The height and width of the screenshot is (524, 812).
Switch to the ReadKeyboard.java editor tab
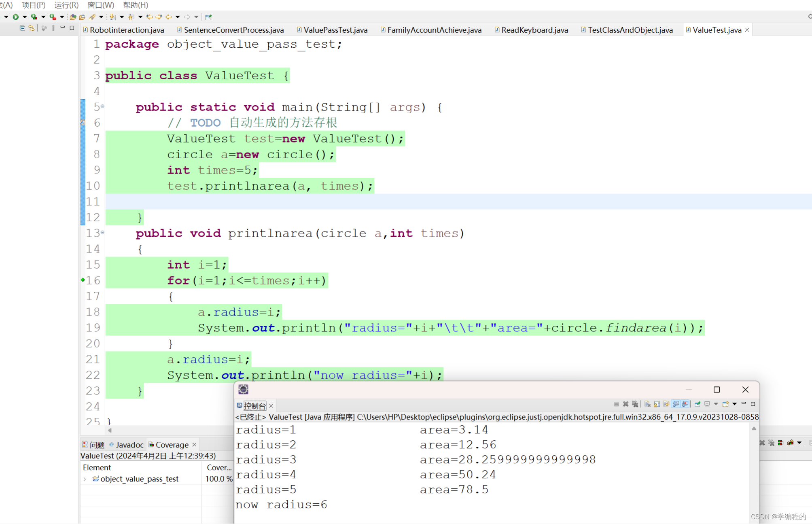point(531,30)
